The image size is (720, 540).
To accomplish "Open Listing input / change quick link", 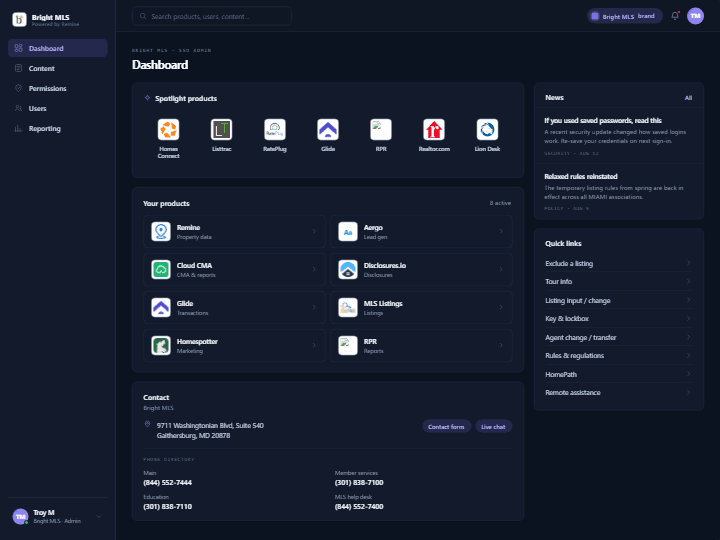I will (x=618, y=300).
